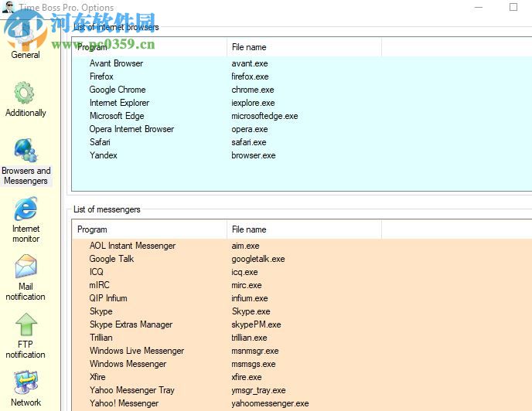The width and height of the screenshot is (532, 411).
Task: Select the ICQ messenger entry
Action: click(x=97, y=272)
